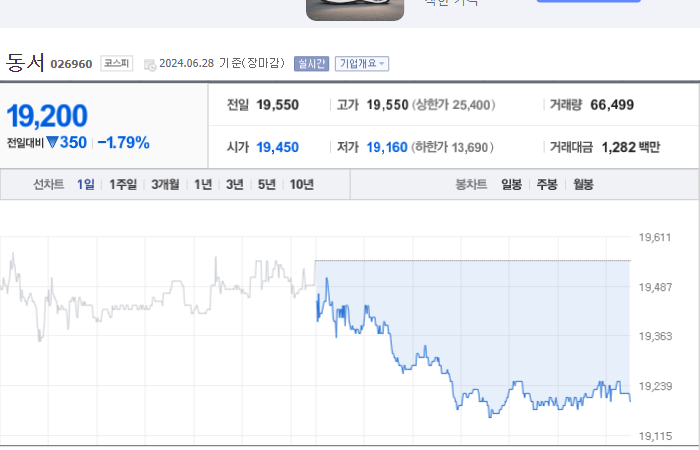Open the 월봉 candle chart
The image size is (700, 450).
coord(583,184)
